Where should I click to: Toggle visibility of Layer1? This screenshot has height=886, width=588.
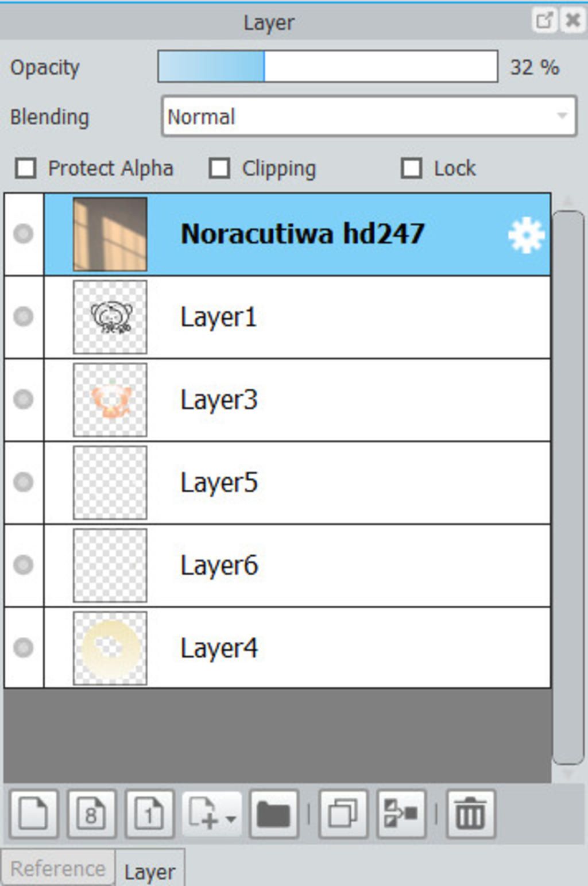[24, 316]
